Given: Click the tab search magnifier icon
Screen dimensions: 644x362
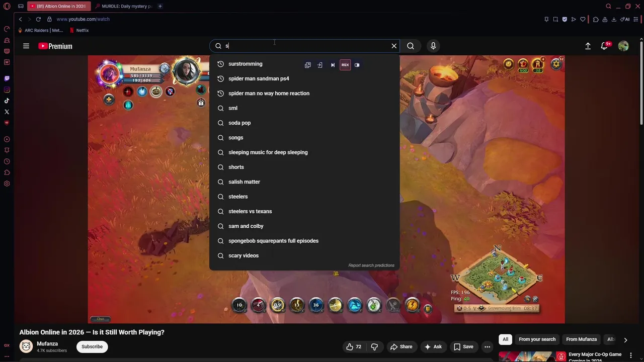Looking at the screenshot, I should [608, 7].
